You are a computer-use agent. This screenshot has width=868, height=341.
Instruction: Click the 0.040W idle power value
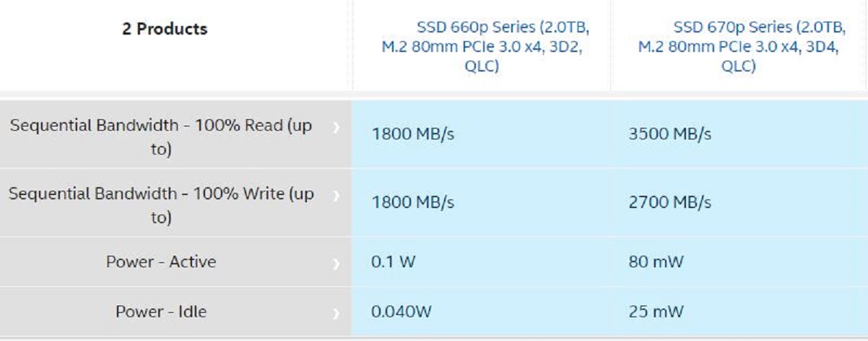[403, 312]
